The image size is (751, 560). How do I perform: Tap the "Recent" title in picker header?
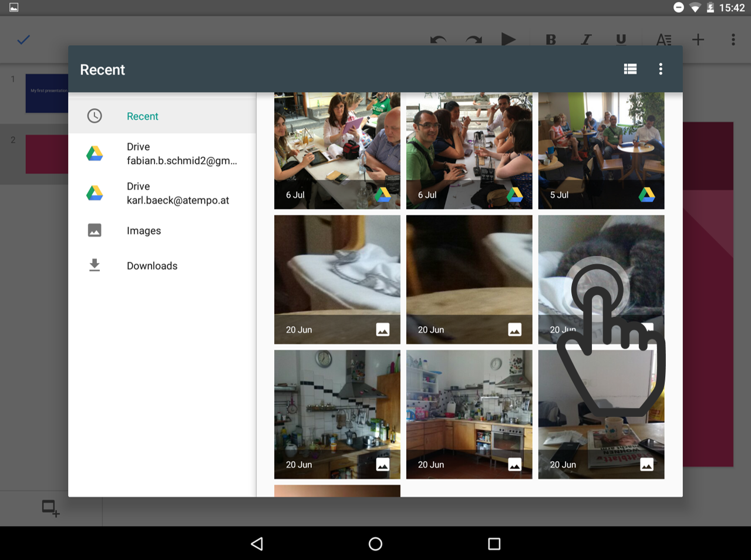coord(102,69)
